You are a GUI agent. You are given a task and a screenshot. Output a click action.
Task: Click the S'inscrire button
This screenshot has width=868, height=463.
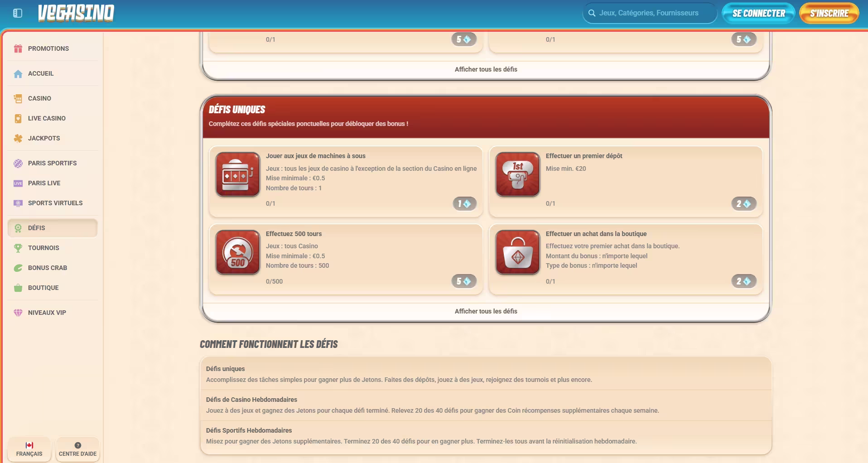[829, 13]
